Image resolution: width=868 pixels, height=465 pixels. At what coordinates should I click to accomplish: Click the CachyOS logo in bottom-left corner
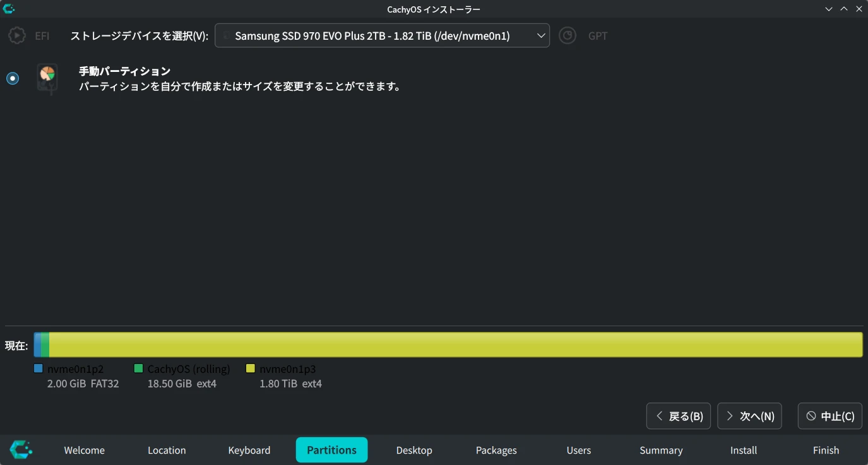[x=21, y=450]
